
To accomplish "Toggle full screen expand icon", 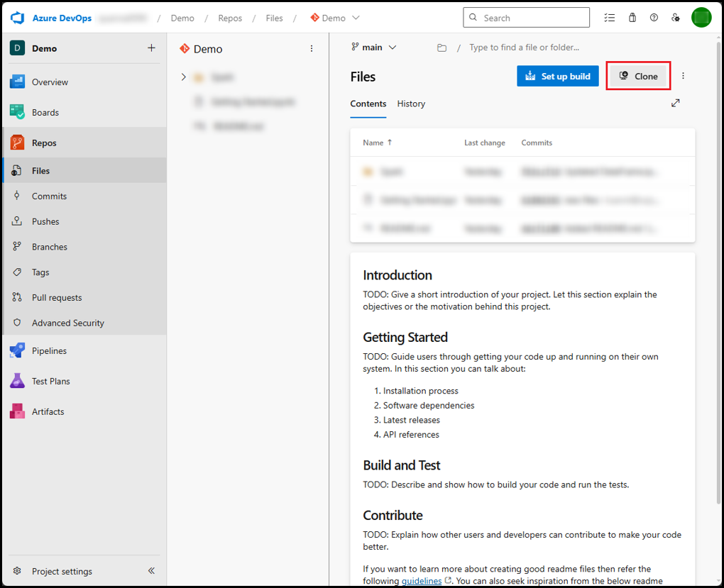I will (675, 103).
